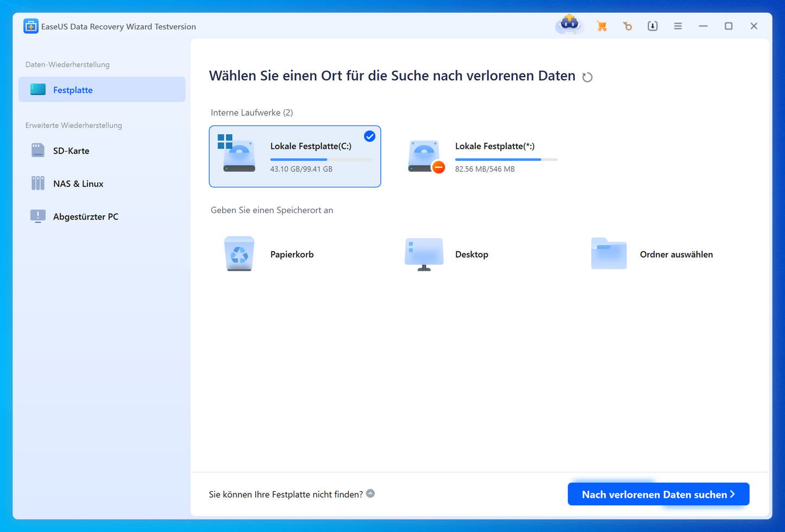
Task: Click the download arrow icon in title bar
Action: pyautogui.click(x=652, y=26)
